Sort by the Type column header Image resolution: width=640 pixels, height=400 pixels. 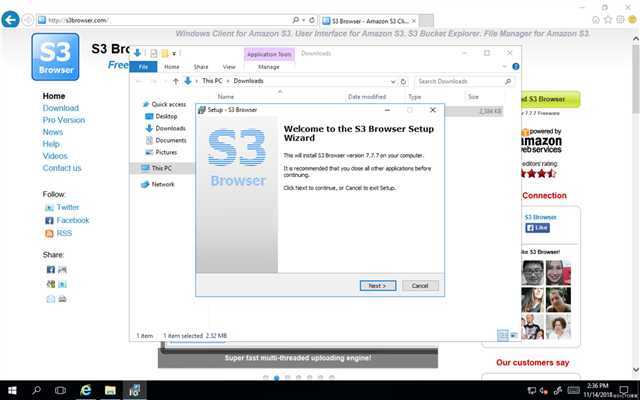(x=414, y=97)
